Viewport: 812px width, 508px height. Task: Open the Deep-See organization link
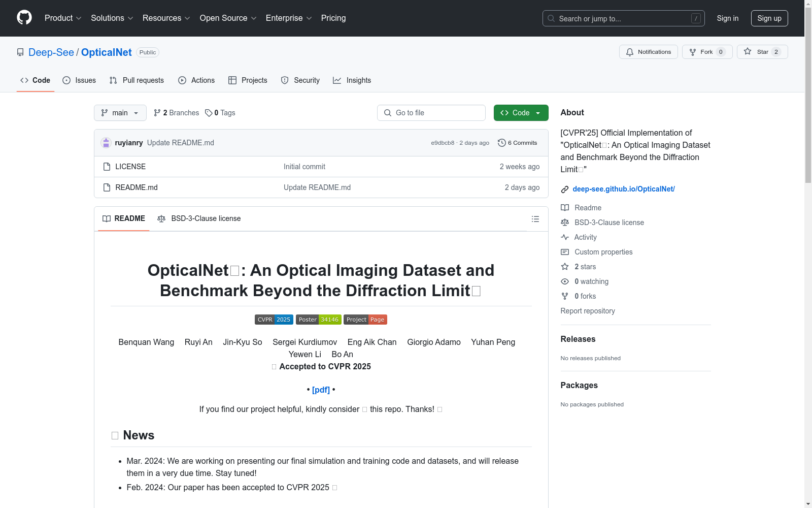(51, 52)
